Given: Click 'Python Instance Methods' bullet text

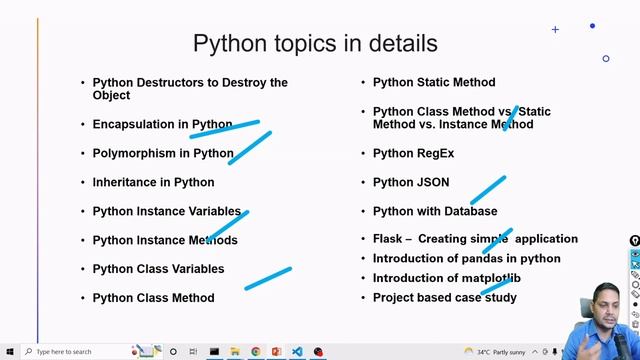Looking at the screenshot, I should point(165,240).
